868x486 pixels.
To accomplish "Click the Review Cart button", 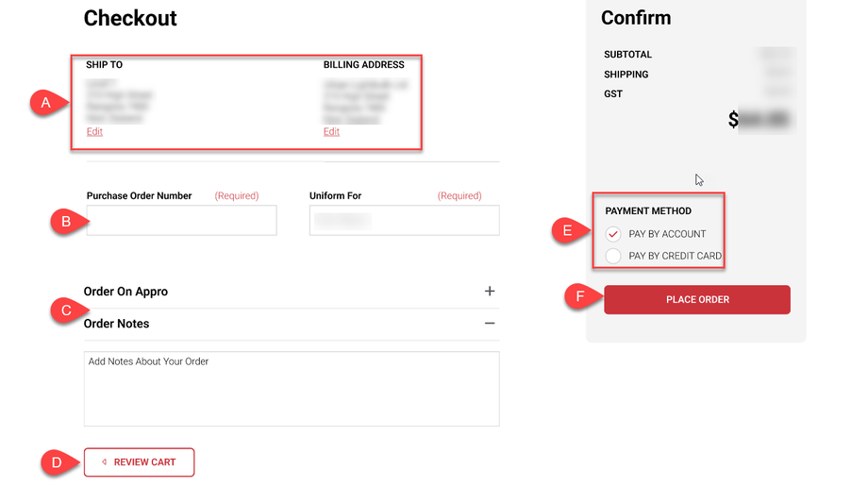I will coord(140,462).
